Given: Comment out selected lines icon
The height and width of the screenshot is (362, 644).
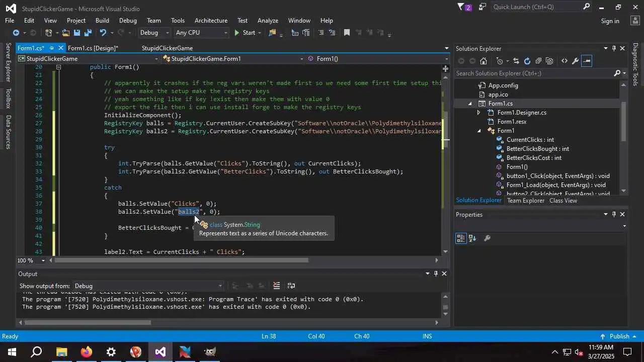Looking at the screenshot, I should click(321, 33).
